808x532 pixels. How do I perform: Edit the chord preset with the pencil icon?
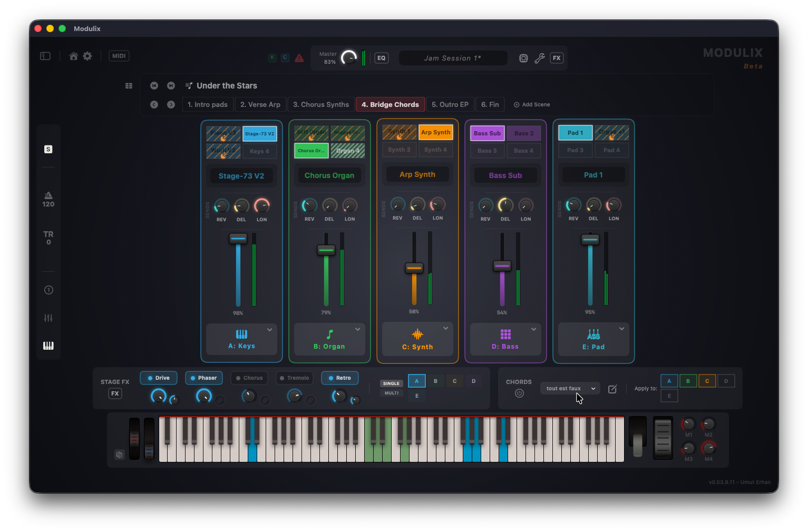pos(612,389)
